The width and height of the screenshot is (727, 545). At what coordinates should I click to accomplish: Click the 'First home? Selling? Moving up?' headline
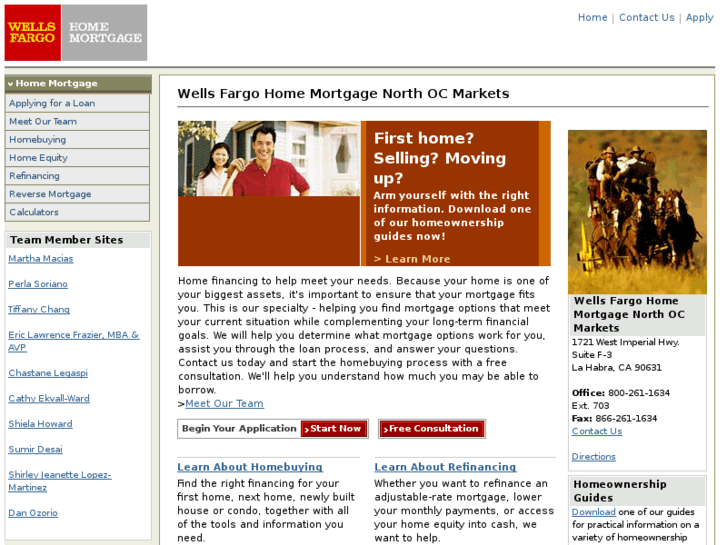tap(440, 158)
